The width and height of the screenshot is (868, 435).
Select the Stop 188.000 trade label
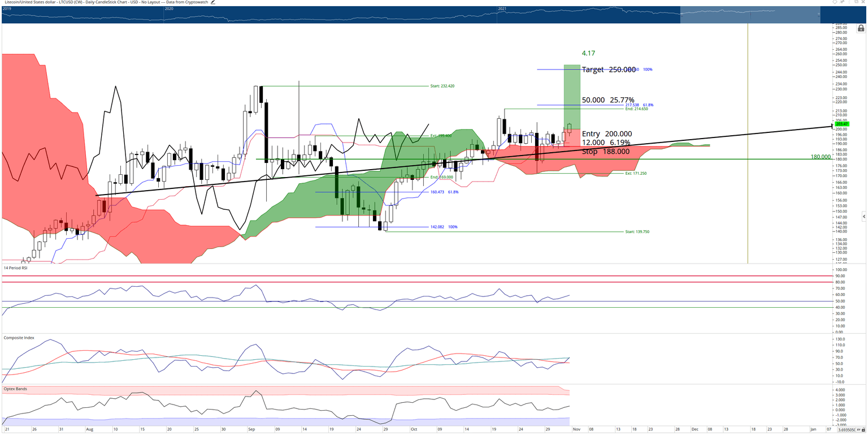pos(605,152)
